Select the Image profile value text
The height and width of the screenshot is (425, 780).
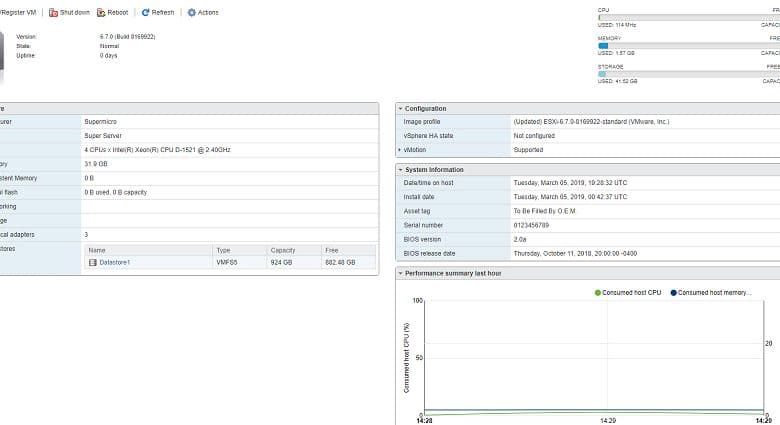coord(591,121)
